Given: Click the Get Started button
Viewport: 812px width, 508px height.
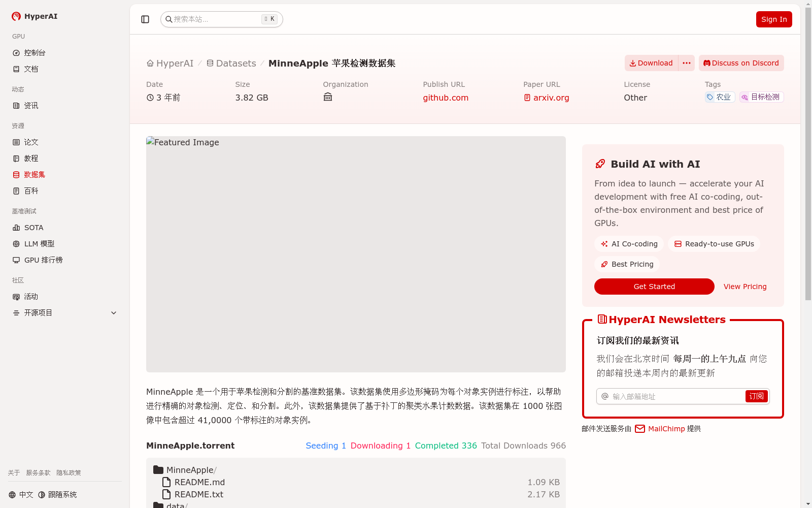Looking at the screenshot, I should (x=654, y=287).
